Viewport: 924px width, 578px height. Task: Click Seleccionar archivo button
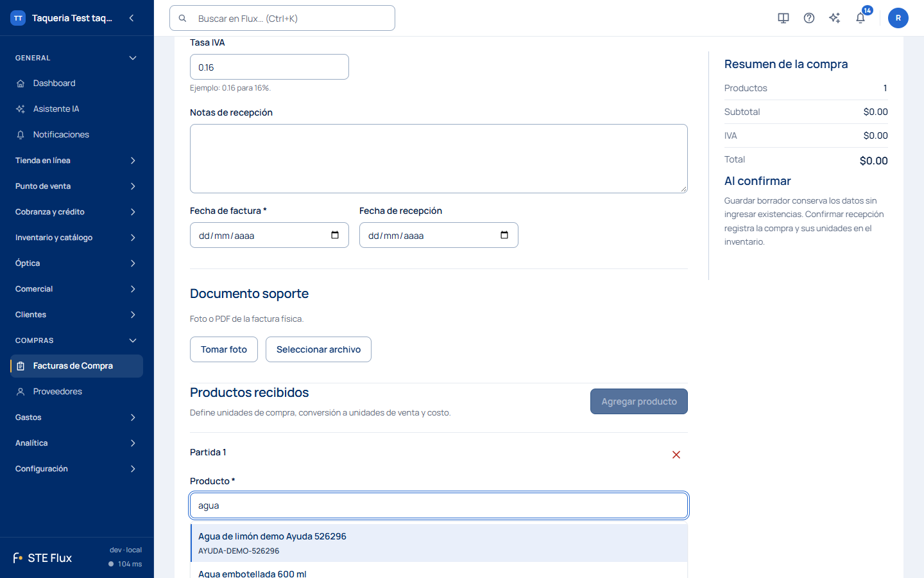pyautogui.click(x=318, y=349)
